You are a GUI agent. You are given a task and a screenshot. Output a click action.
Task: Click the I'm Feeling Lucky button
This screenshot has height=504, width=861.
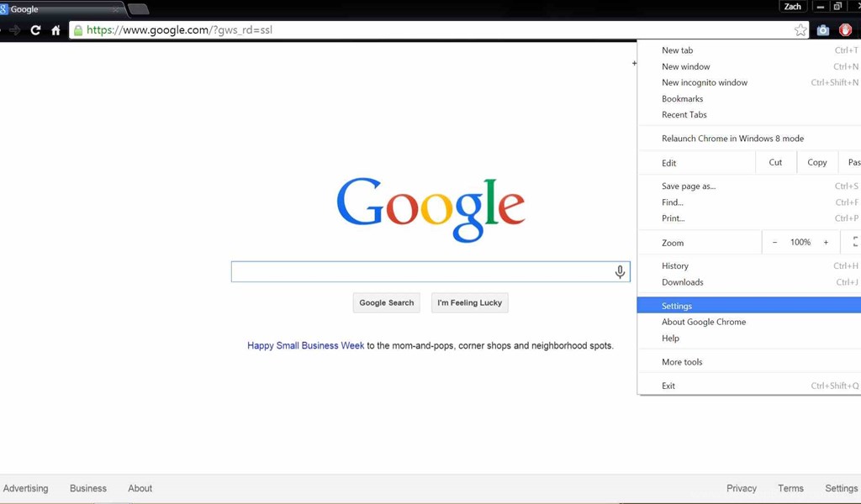tap(469, 302)
